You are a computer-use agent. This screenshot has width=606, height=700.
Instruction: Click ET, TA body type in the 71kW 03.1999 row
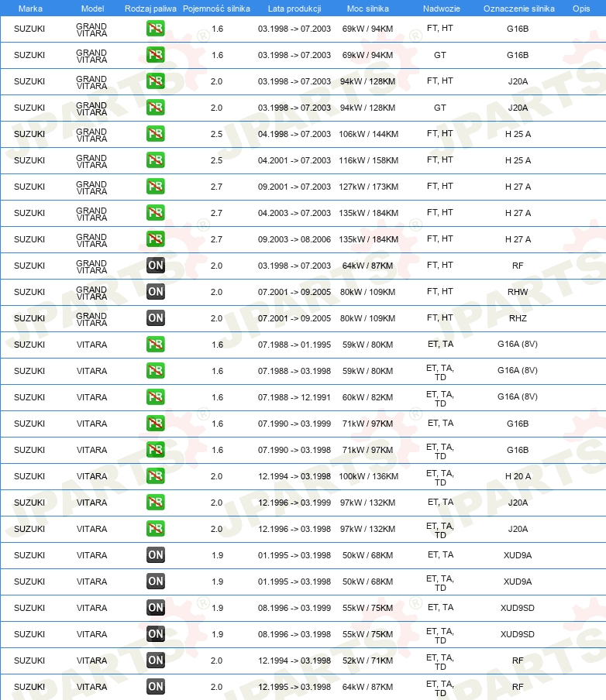(441, 424)
